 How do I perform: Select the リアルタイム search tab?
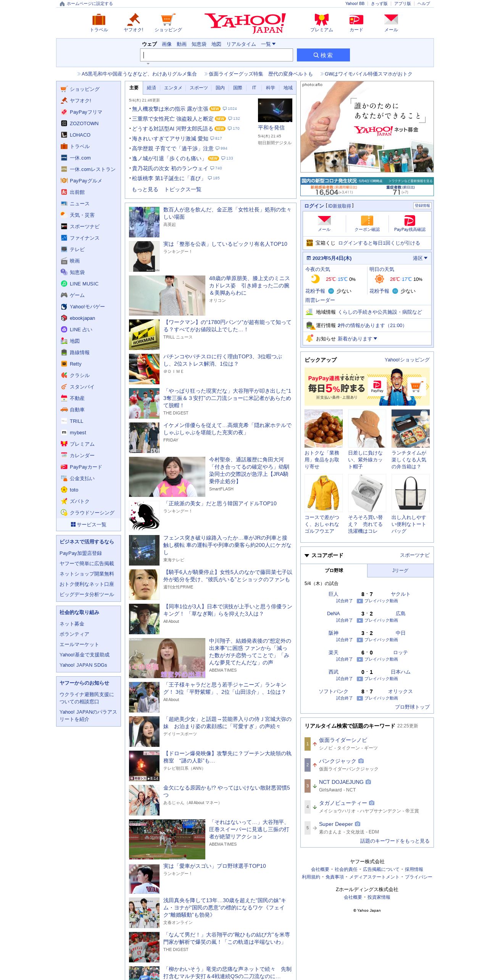tap(241, 44)
